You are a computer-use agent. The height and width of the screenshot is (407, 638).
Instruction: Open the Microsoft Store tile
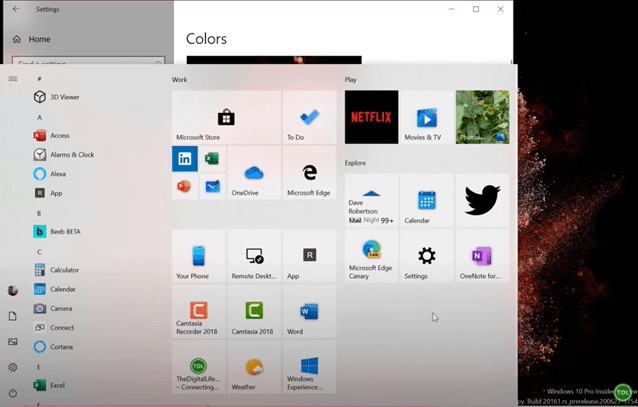(226, 117)
